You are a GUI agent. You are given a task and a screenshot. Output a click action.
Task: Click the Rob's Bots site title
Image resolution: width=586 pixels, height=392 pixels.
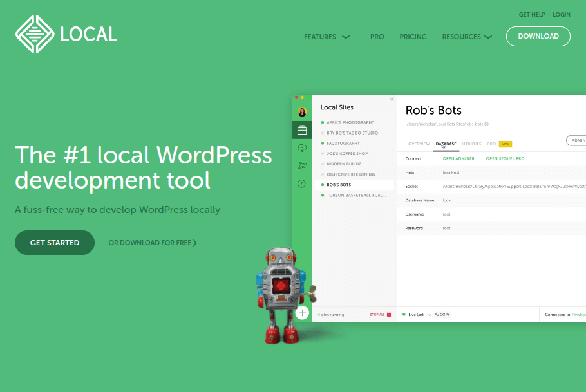point(433,110)
